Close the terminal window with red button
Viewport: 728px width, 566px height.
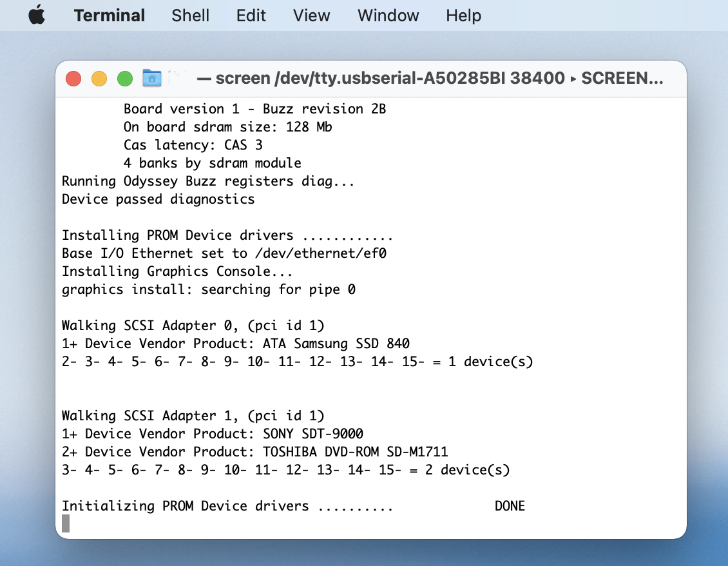[73, 79]
